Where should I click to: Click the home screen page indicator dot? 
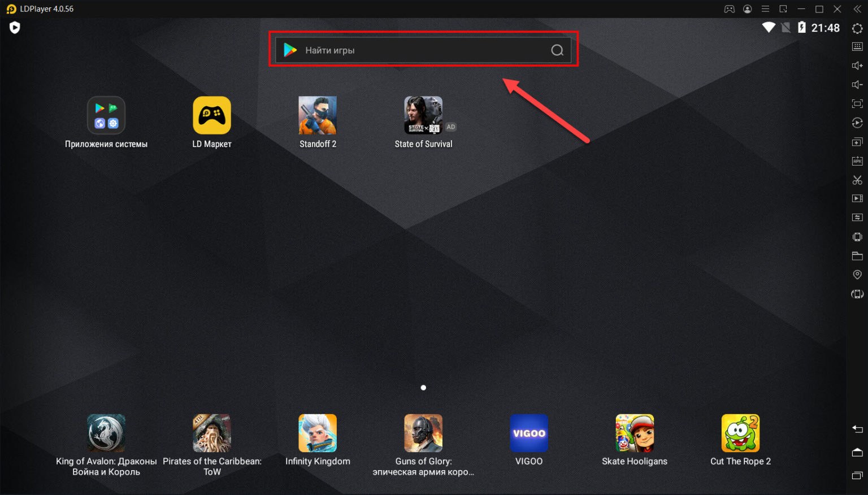[x=423, y=388]
